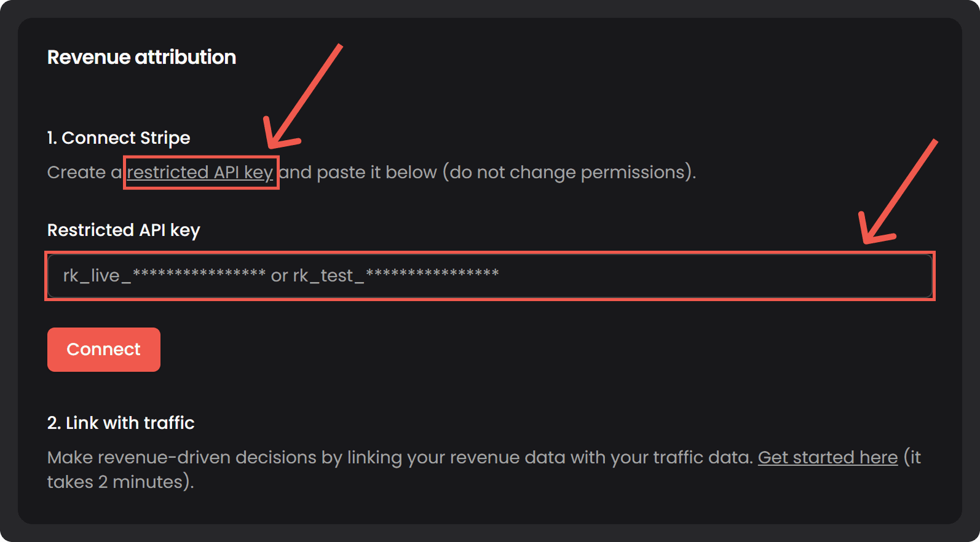Click the word "or" in the placeholder
The image size is (980, 542).
click(x=279, y=276)
